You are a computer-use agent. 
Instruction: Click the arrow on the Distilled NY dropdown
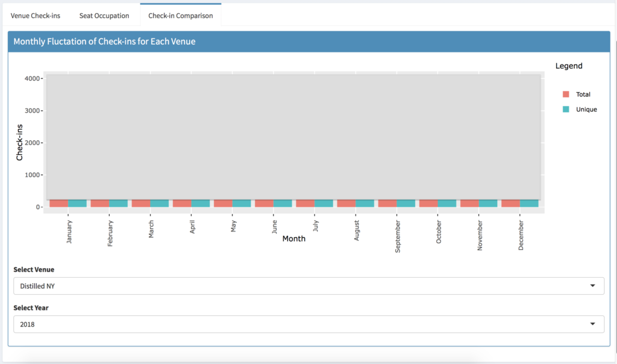pos(592,286)
